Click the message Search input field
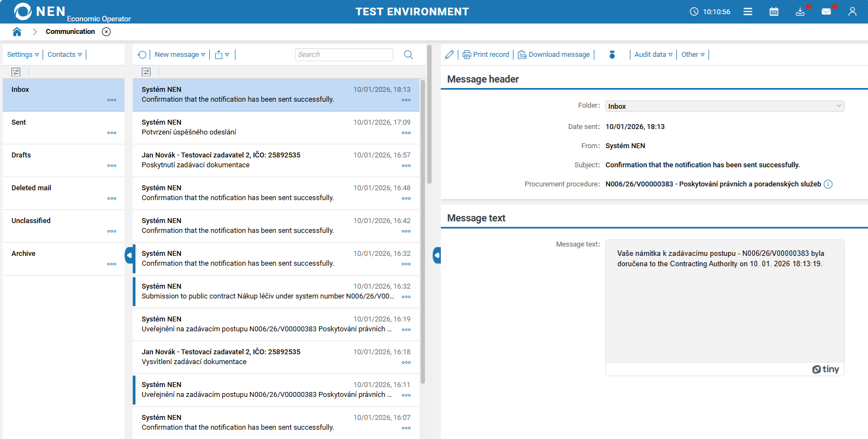The width and height of the screenshot is (868, 439). (344, 55)
